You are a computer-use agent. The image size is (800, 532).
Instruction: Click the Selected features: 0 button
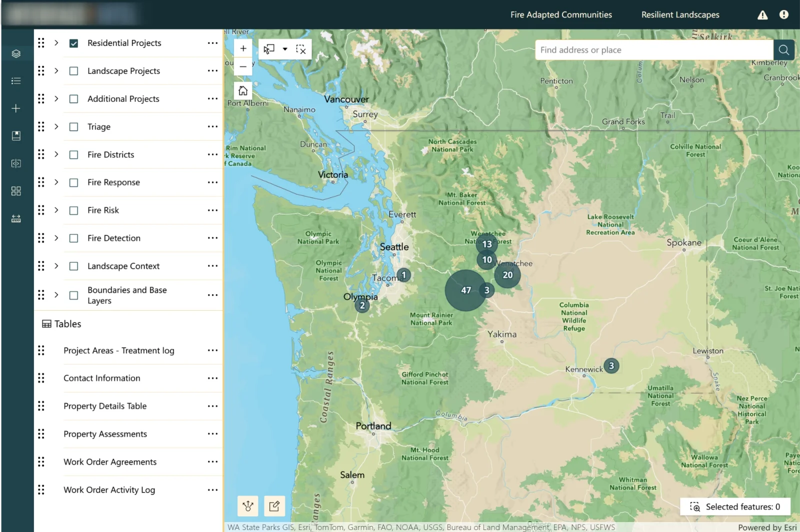click(735, 507)
